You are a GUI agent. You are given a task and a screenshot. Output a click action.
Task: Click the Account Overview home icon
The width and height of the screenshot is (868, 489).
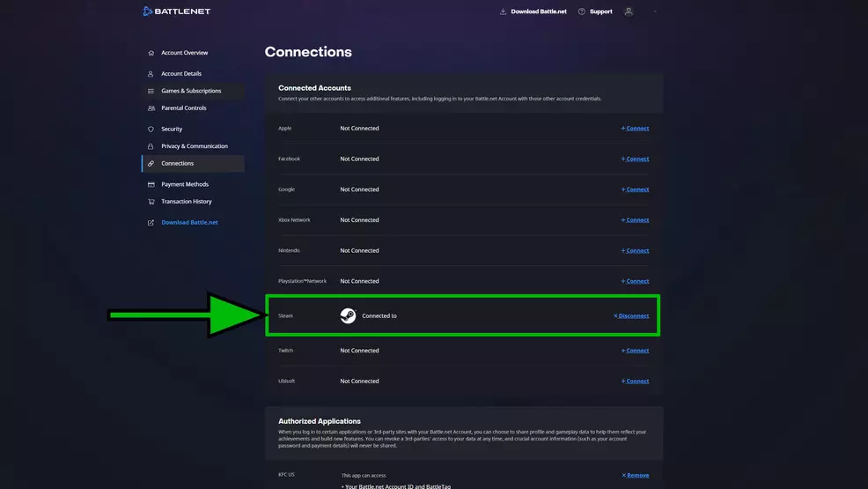point(151,53)
